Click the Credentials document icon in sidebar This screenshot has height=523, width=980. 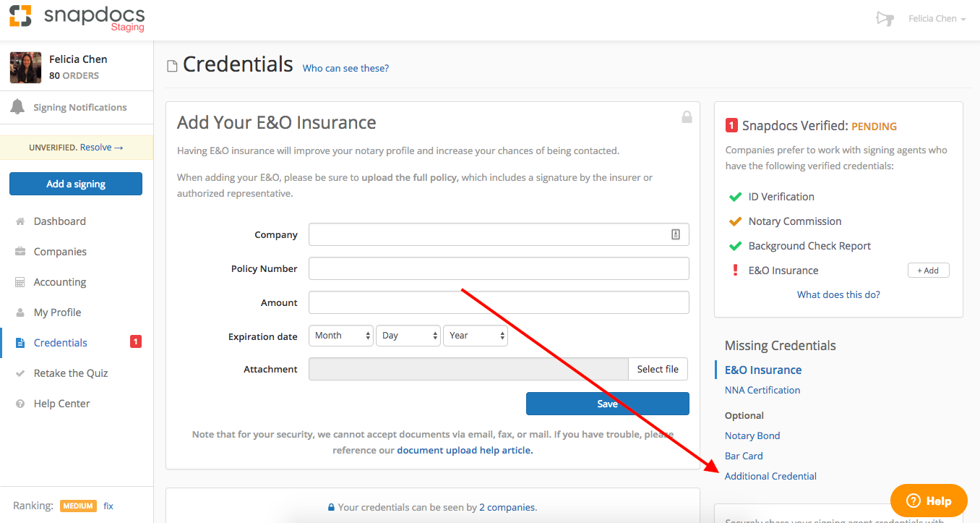(20, 342)
